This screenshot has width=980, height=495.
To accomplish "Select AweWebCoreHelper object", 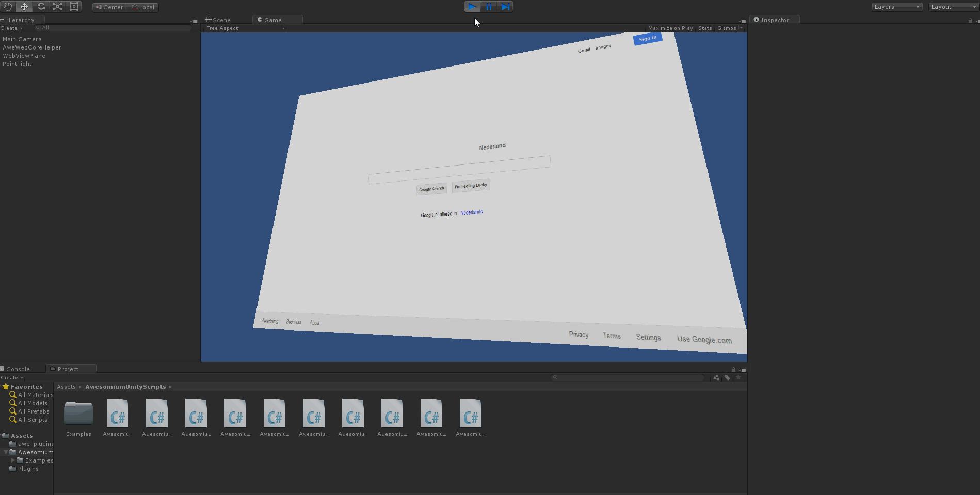I will coord(32,47).
